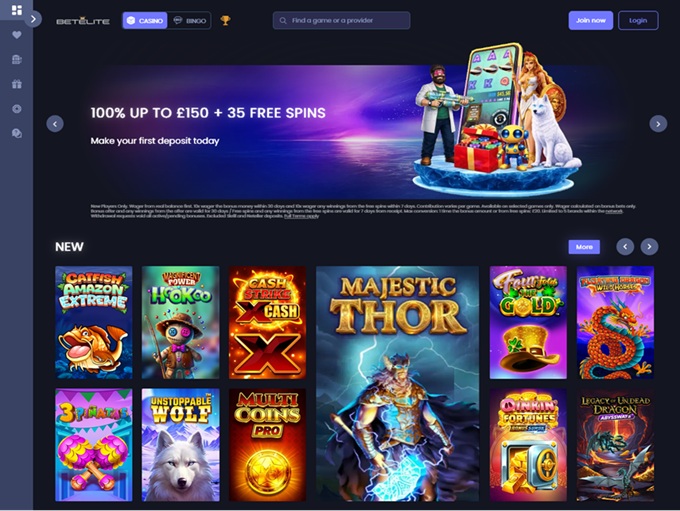Advance the New games carousel right
The height and width of the screenshot is (511, 680).
[649, 247]
